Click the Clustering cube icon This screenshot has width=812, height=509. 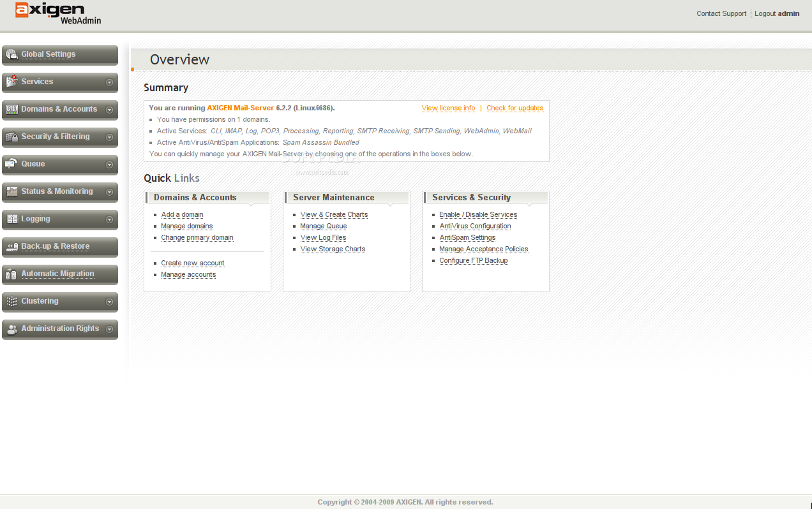[x=11, y=301]
